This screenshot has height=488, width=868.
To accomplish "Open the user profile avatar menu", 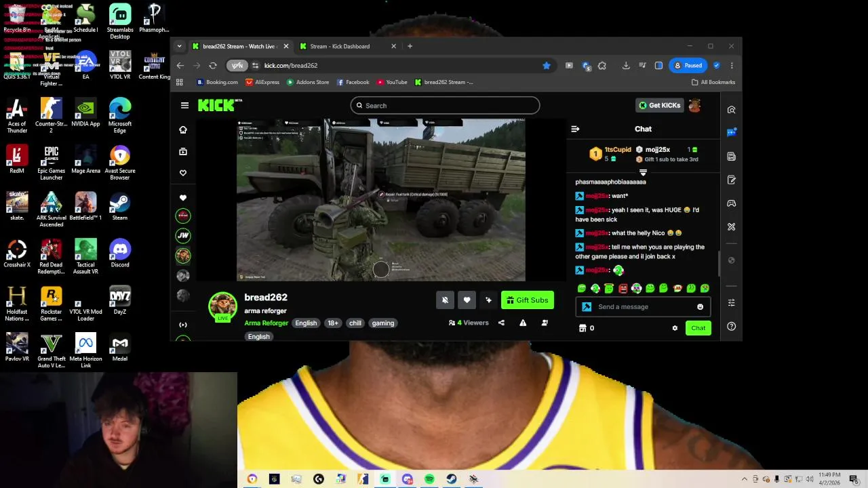I will [x=694, y=105].
